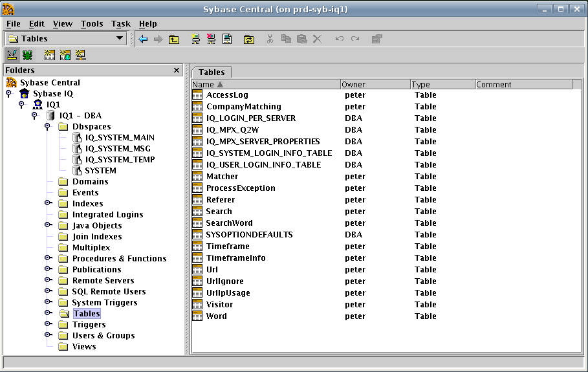The width and height of the screenshot is (588, 372).
Task: Open the Tools menu
Action: (92, 24)
